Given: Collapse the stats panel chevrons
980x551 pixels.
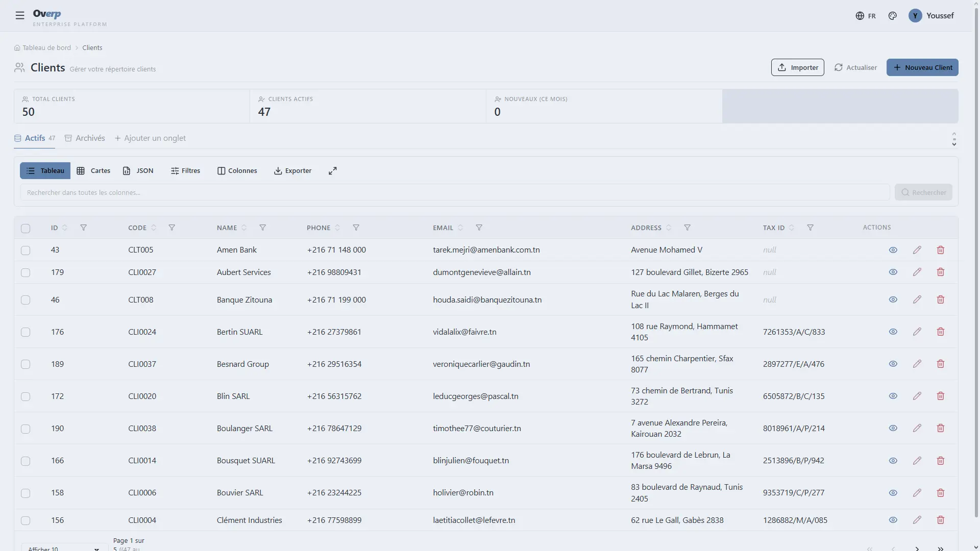Looking at the screenshot, I should pyautogui.click(x=954, y=139).
